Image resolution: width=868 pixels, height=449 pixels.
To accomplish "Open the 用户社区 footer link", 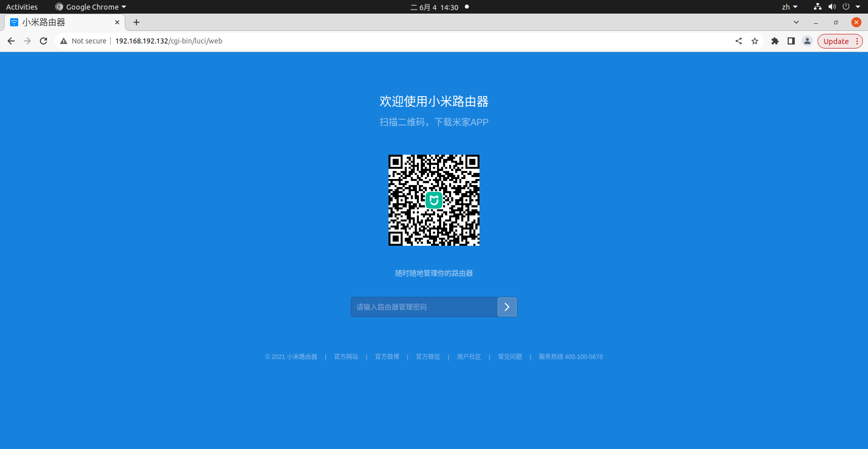I will (469, 357).
